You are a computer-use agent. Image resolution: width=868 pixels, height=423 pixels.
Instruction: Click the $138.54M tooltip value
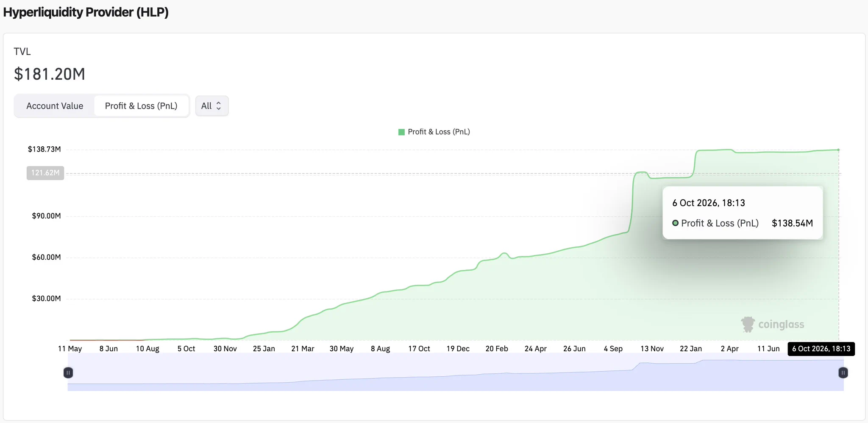(792, 223)
